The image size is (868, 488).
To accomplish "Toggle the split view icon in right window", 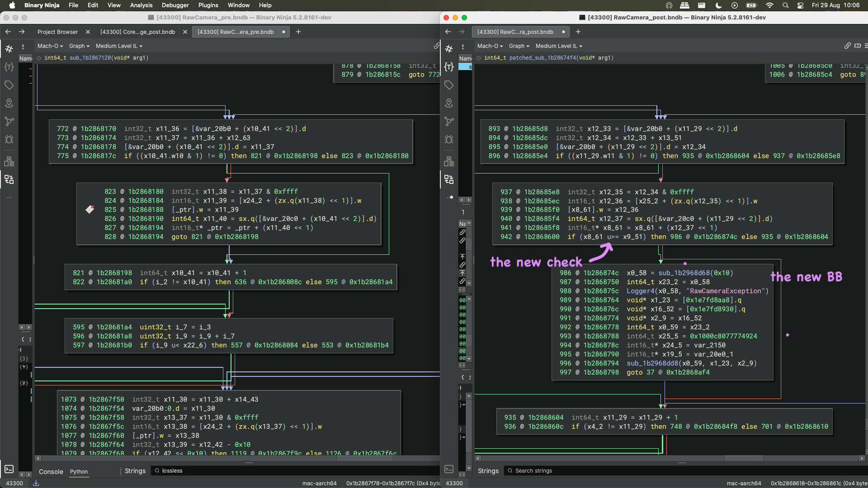I will (858, 46).
